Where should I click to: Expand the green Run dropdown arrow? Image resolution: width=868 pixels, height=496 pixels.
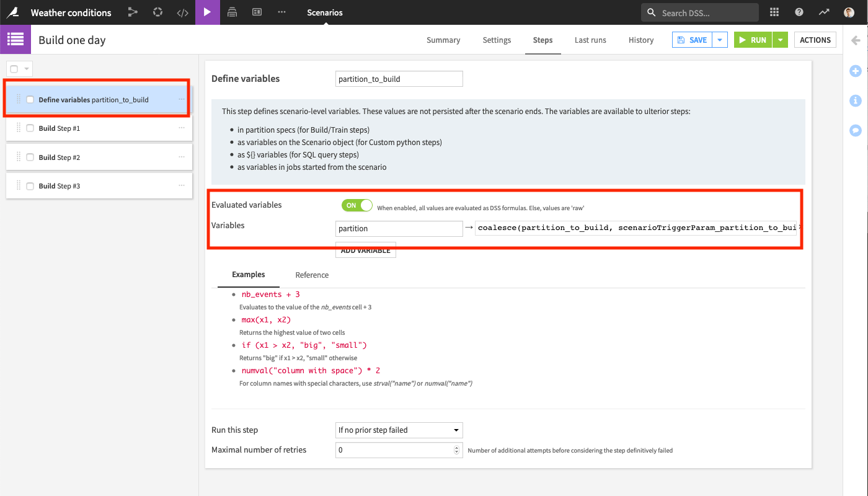[x=781, y=40]
